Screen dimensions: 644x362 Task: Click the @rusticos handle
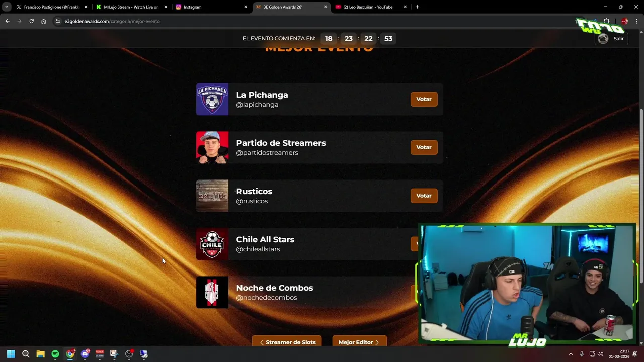pos(252,201)
